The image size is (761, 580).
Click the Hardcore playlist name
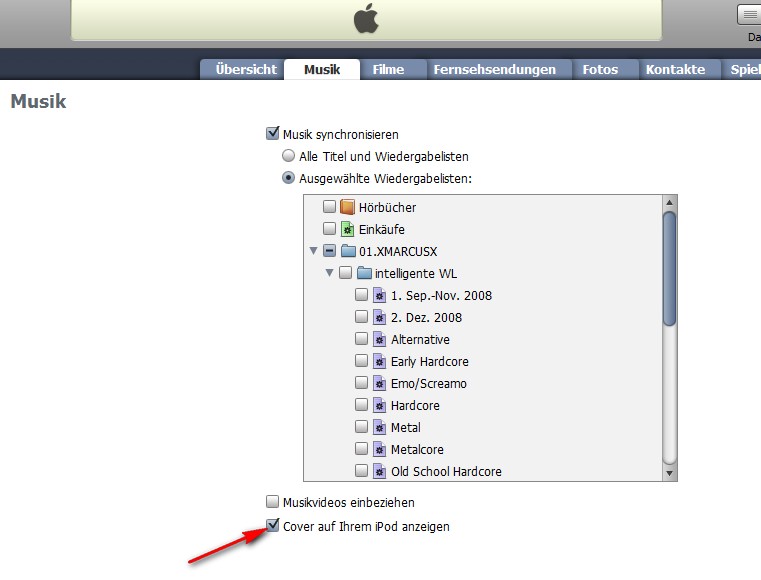click(x=415, y=406)
